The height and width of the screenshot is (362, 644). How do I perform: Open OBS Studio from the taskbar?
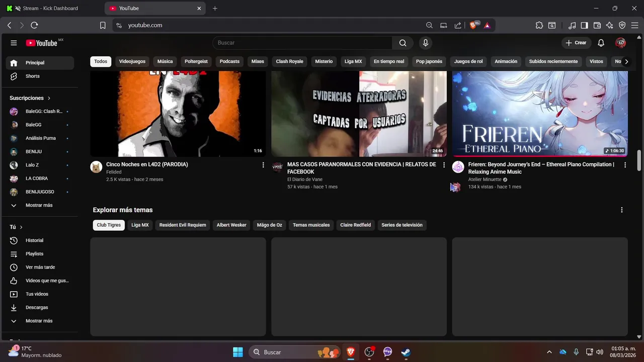click(369, 352)
